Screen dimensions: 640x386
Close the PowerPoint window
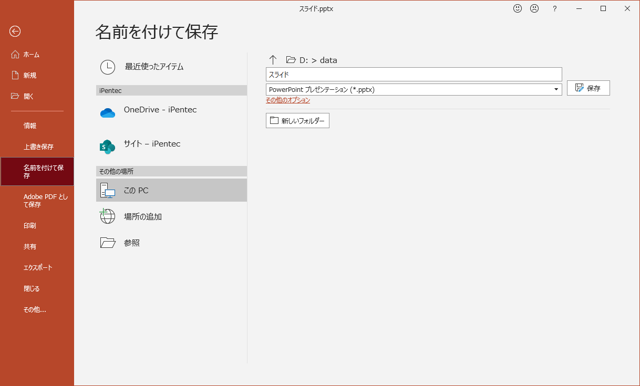tap(627, 9)
